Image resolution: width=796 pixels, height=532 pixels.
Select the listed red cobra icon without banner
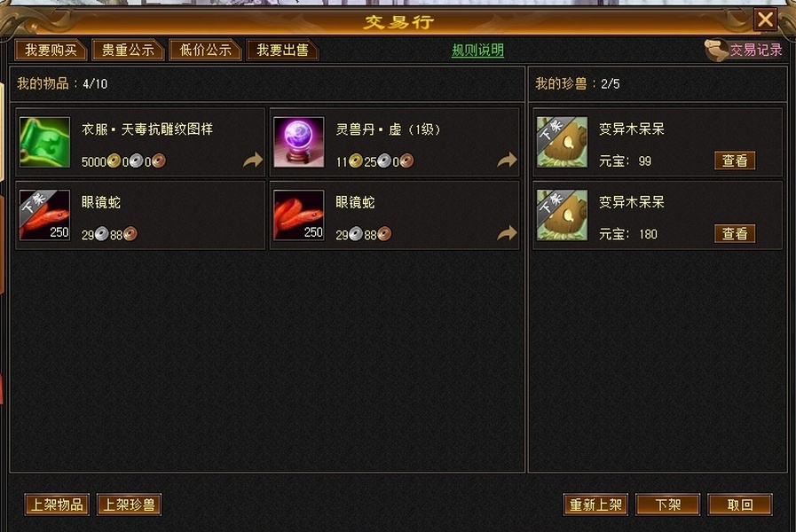[x=298, y=215]
